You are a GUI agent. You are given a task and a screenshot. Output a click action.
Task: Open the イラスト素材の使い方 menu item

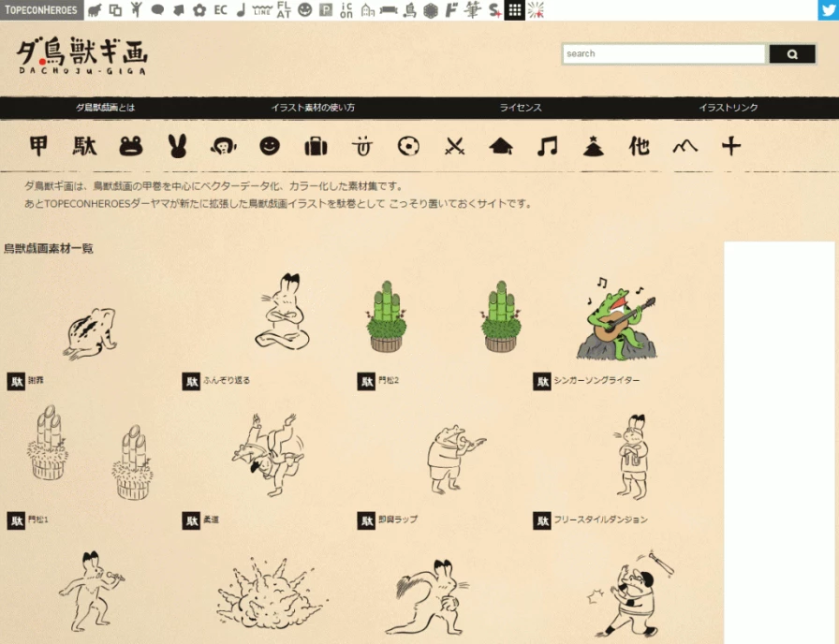(313, 108)
